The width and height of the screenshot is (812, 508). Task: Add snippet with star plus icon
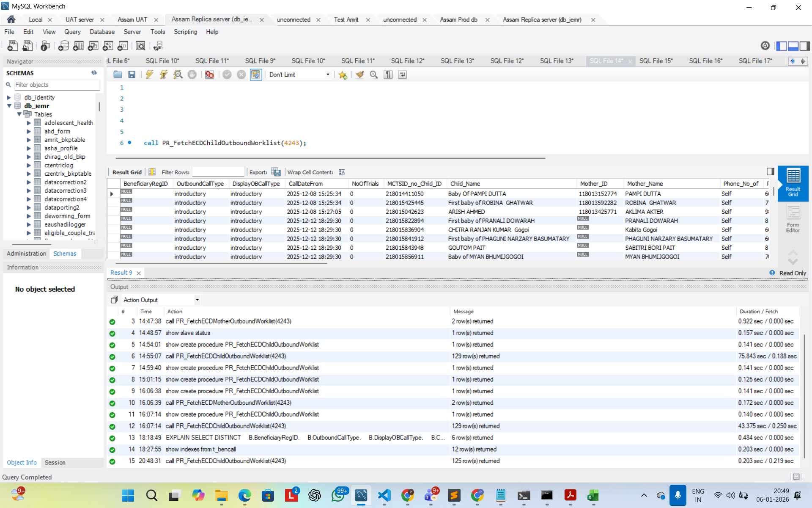tap(343, 75)
